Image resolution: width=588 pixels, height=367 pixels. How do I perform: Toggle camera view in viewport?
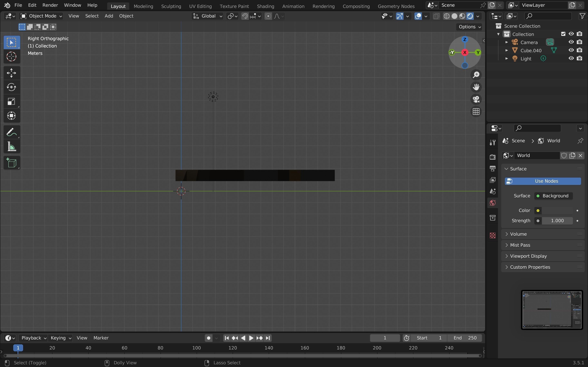click(x=476, y=99)
